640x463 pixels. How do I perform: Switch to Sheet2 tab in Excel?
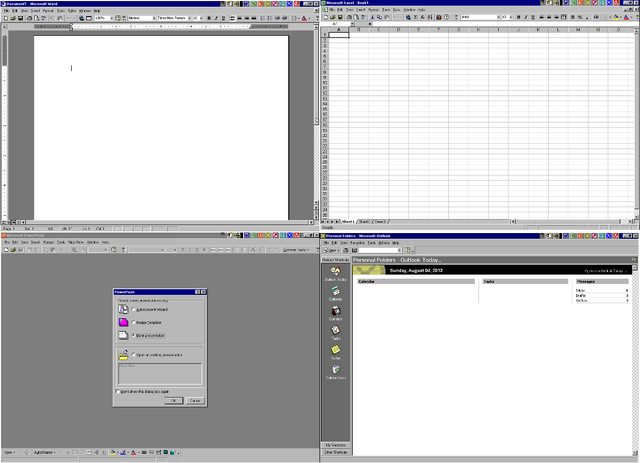364,222
